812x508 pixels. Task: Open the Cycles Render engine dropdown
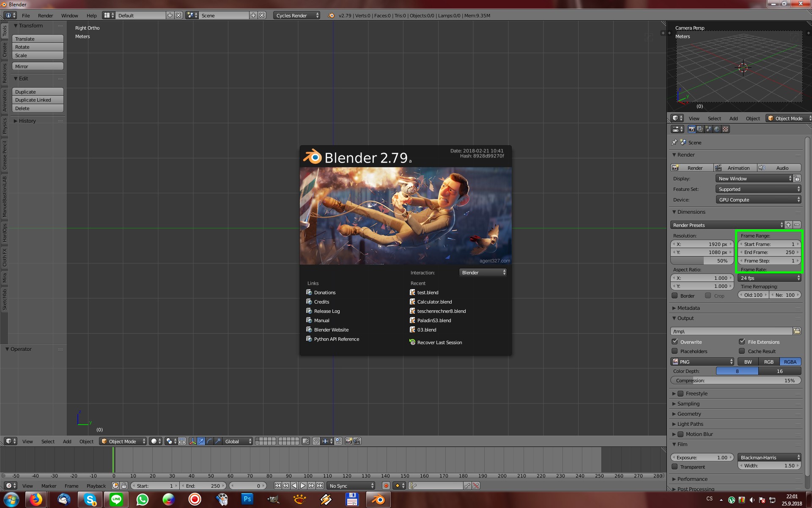click(297, 15)
